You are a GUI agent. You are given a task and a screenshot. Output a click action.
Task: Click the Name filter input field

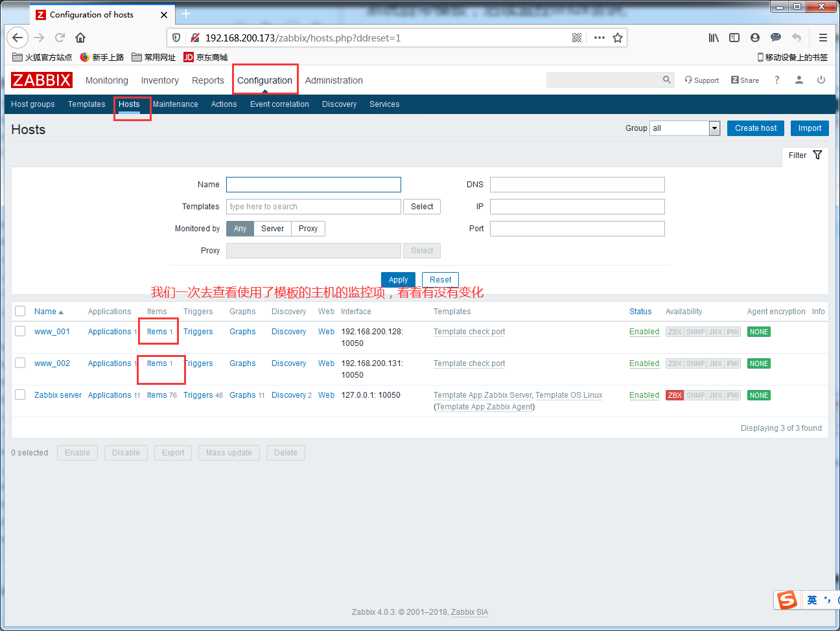(314, 185)
